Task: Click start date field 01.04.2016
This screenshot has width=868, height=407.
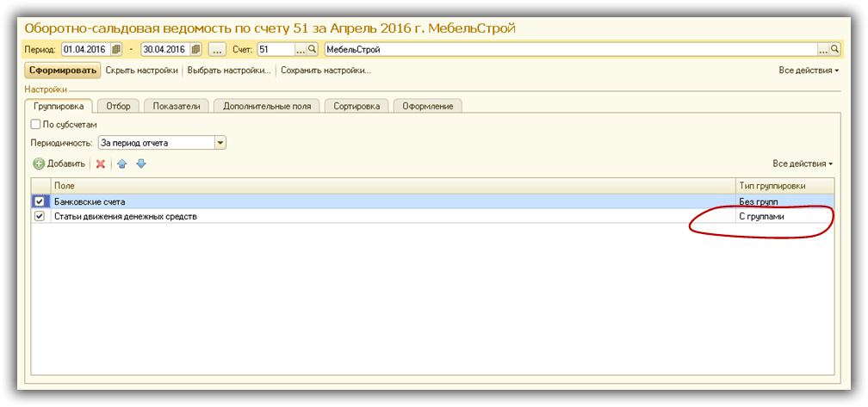Action: 86,49
